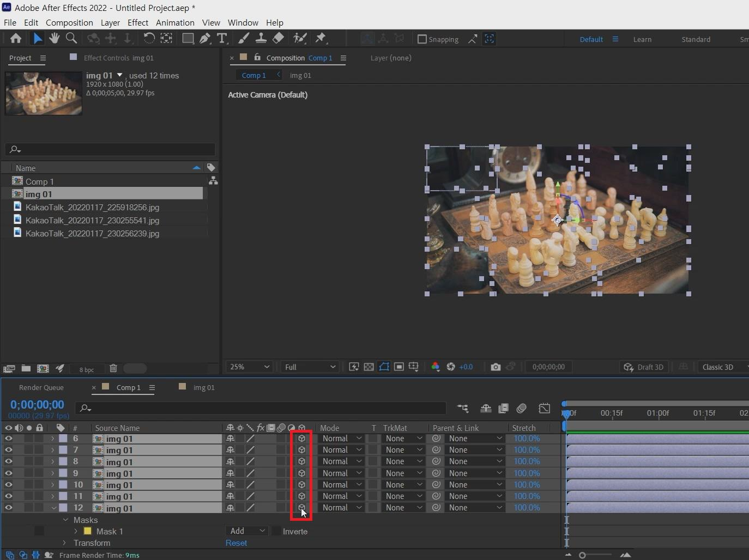The height and width of the screenshot is (560, 749).
Task: Click the Reset link for Transform
Action: (x=236, y=543)
